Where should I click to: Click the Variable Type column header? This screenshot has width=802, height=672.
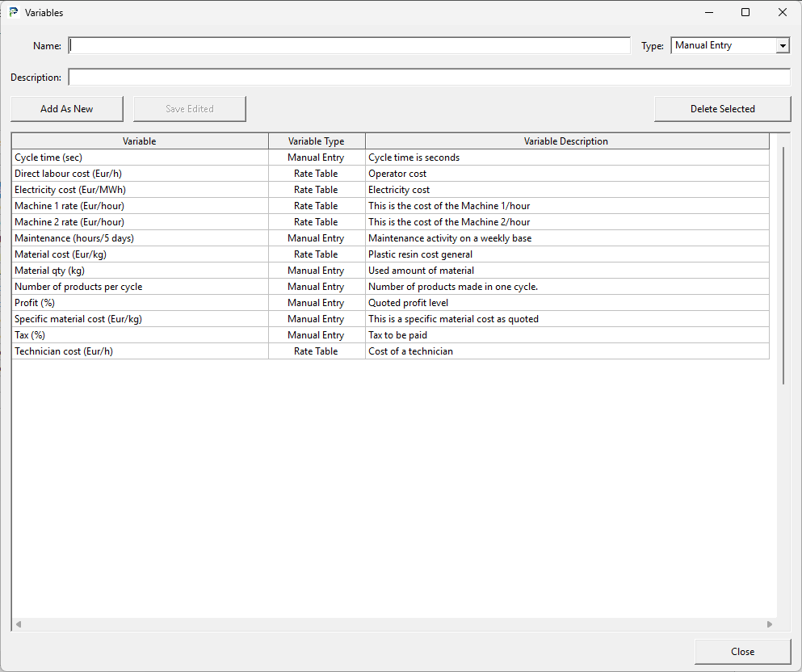coord(316,141)
